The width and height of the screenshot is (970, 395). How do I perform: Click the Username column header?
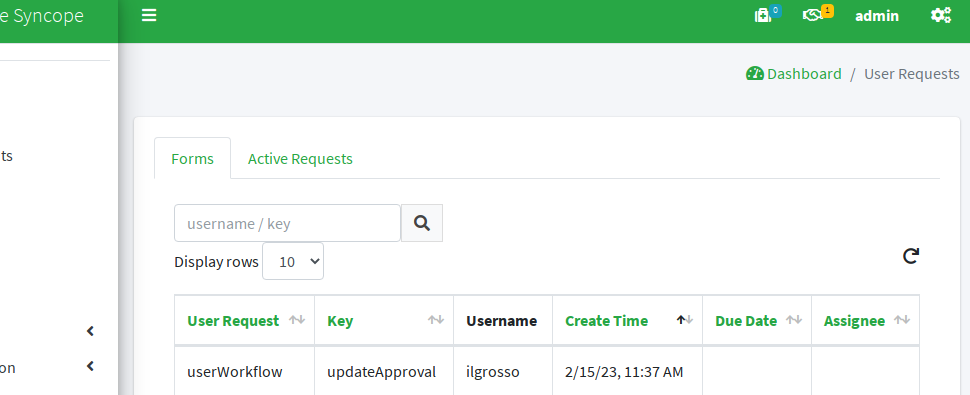click(x=502, y=321)
